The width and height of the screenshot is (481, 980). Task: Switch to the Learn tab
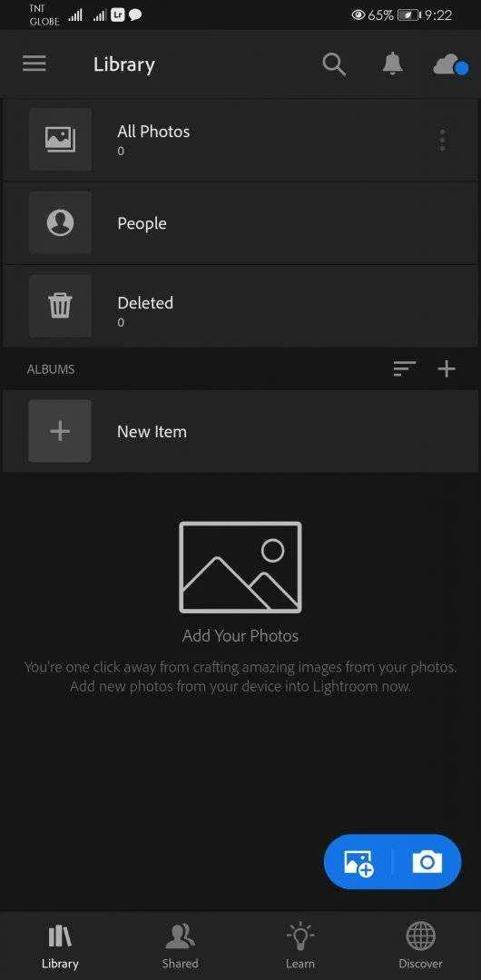tap(300, 946)
